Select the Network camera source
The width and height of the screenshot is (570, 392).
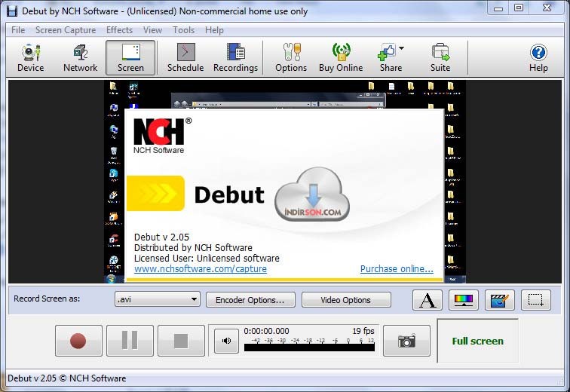coord(81,58)
